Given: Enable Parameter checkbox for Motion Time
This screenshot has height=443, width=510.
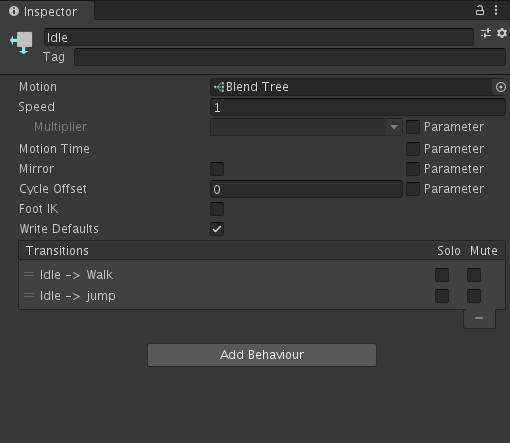Looking at the screenshot, I should pyautogui.click(x=413, y=149).
